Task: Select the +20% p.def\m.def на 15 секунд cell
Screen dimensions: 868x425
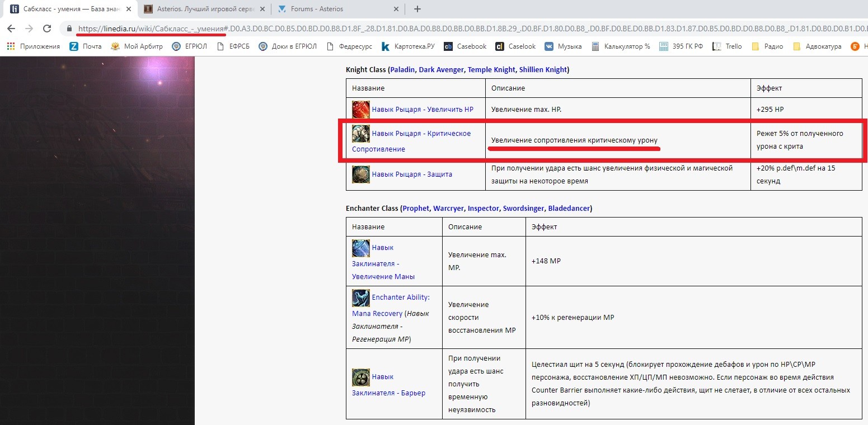Action: tap(806, 174)
